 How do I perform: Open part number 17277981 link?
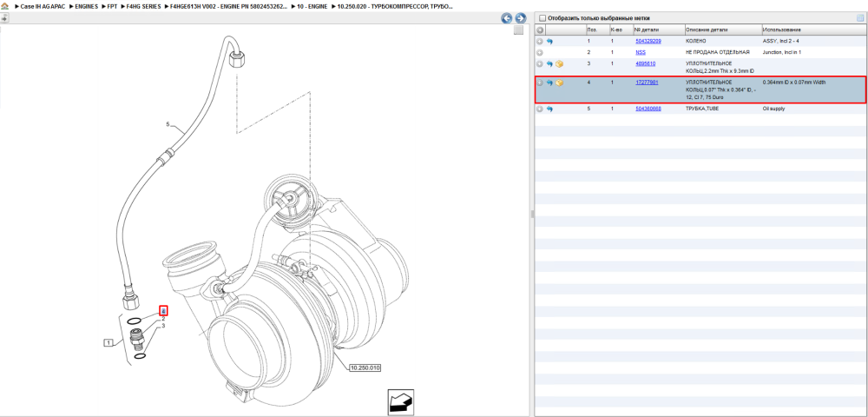click(647, 82)
